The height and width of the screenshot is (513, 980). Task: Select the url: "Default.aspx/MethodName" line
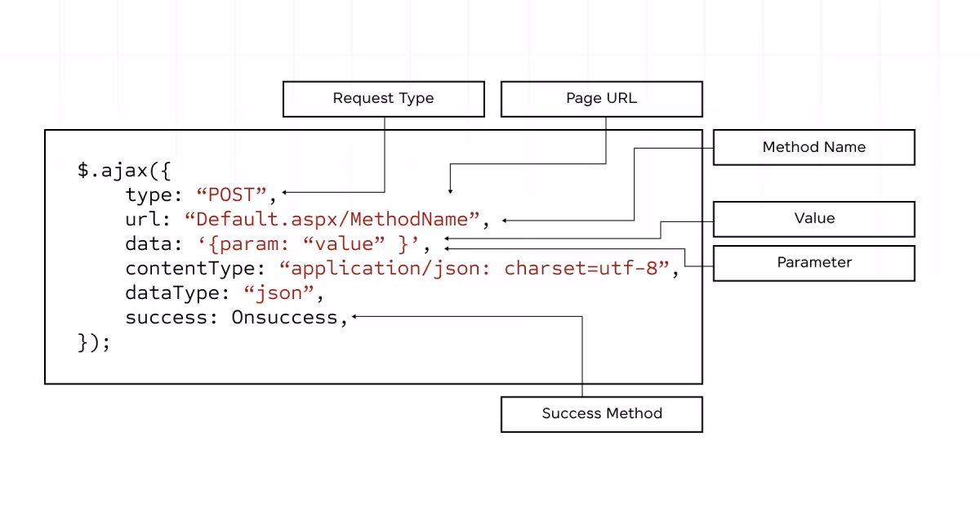(306, 219)
